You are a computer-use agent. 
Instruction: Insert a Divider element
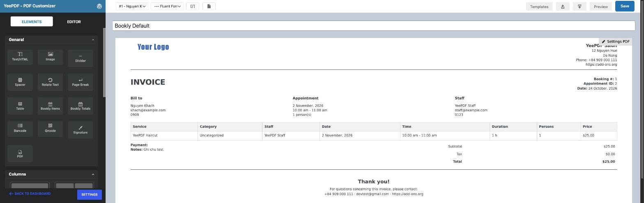point(80,58)
